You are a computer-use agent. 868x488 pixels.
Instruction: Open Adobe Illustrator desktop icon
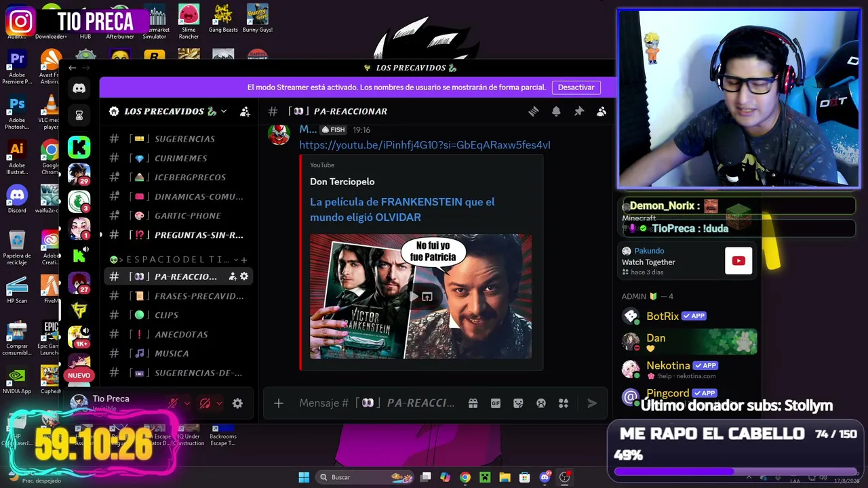[18, 158]
